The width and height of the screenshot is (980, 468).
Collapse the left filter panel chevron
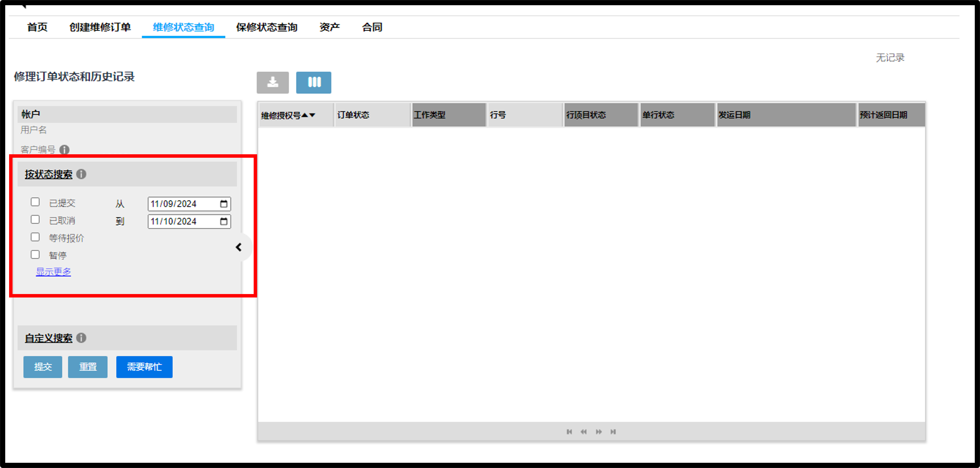[x=239, y=247]
